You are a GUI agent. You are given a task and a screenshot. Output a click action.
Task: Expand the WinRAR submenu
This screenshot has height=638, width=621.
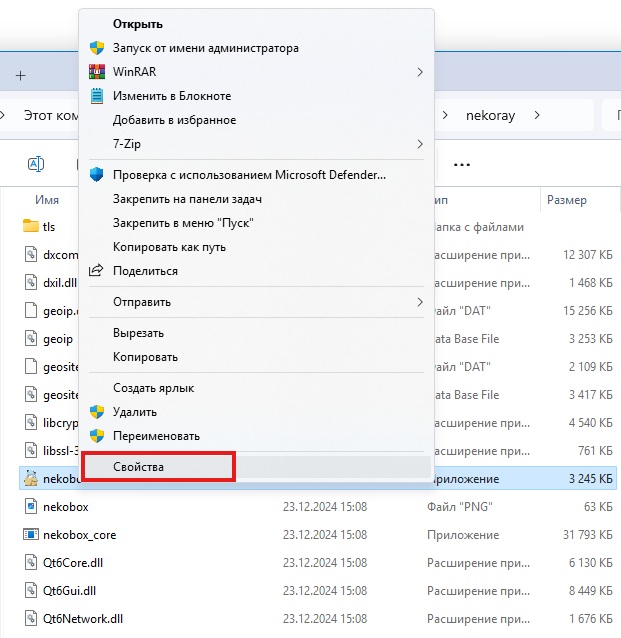pos(420,72)
